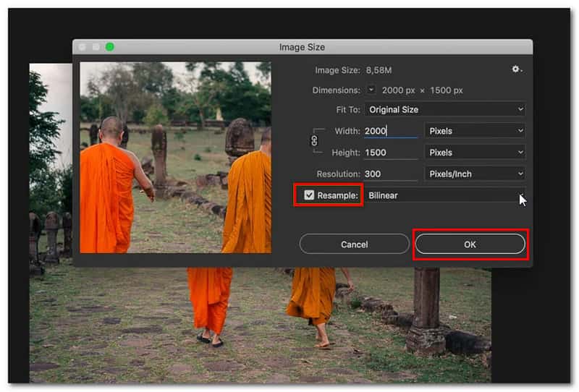Open the Height units Pixels dropdown
Viewport: 579px width, 392px height.
point(476,153)
